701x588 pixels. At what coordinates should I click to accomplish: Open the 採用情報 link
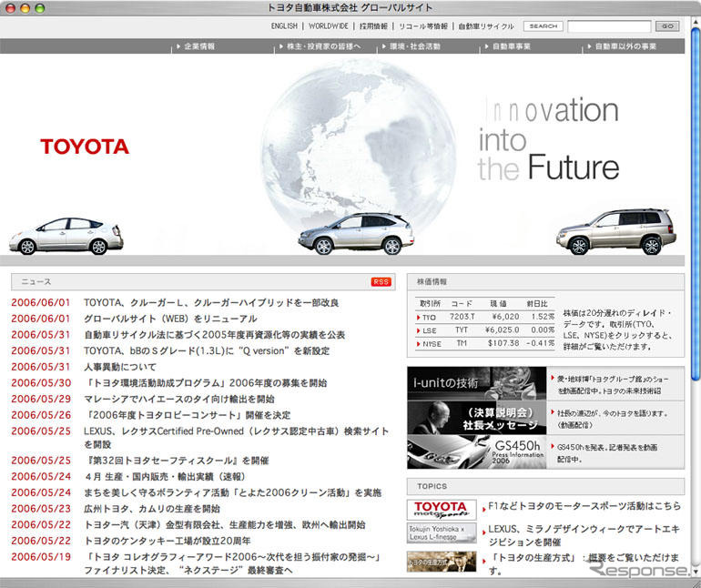pyautogui.click(x=373, y=25)
